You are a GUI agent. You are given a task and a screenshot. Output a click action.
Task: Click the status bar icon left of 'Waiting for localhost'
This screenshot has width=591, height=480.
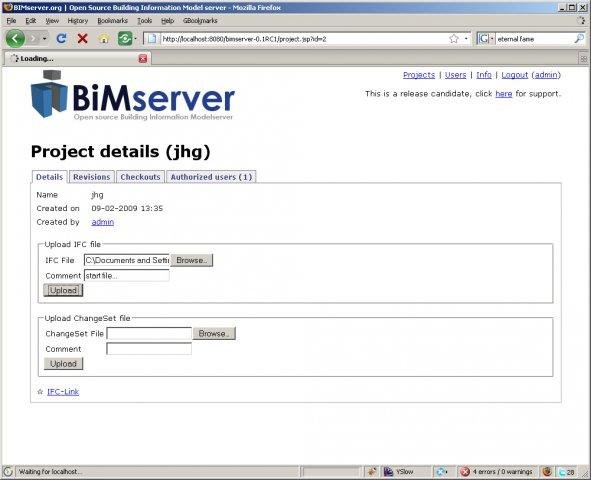[8, 471]
